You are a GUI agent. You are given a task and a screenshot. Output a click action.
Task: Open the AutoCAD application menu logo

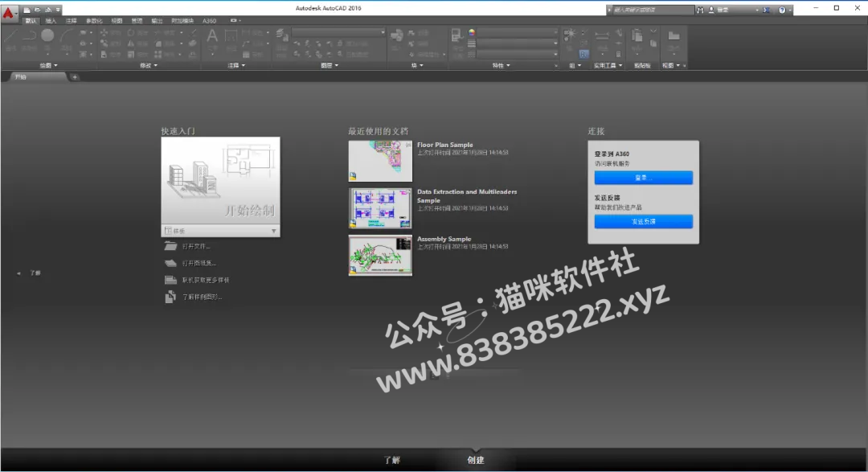(8, 12)
